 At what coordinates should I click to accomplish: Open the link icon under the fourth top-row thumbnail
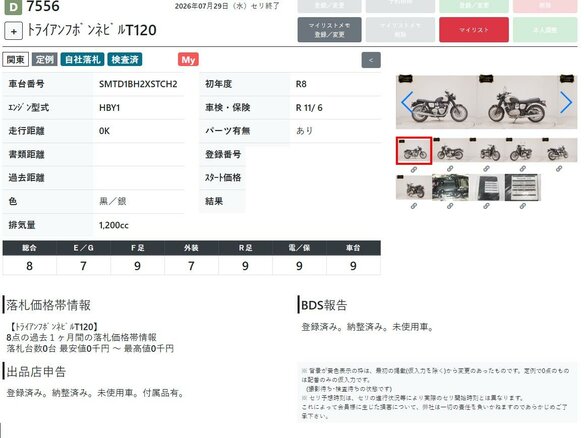tap(523, 169)
